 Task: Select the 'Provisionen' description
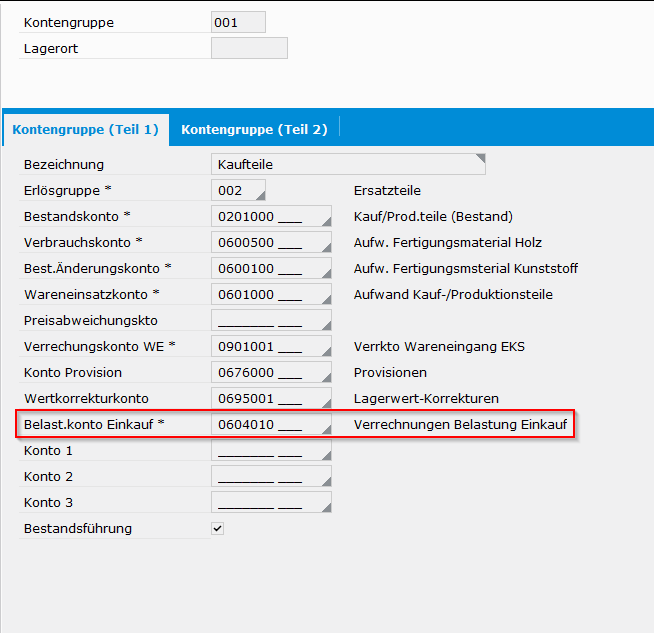click(390, 372)
